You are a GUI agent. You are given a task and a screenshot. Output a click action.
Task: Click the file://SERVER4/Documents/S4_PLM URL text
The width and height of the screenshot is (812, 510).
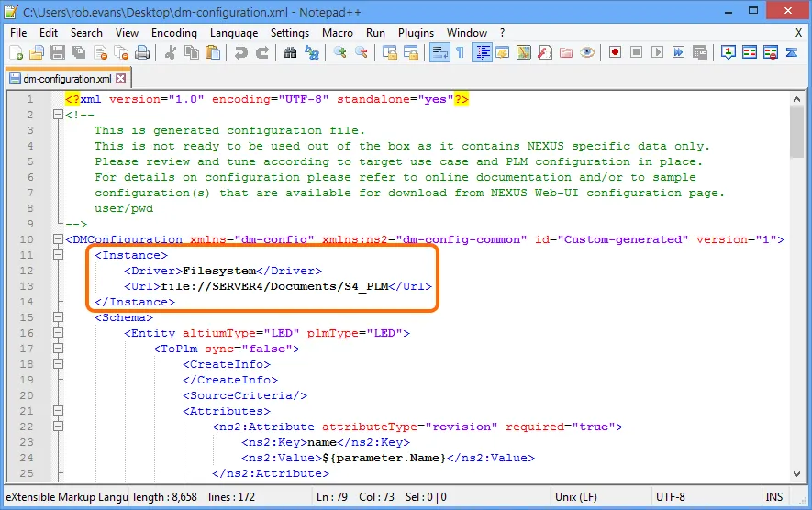pyautogui.click(x=274, y=286)
